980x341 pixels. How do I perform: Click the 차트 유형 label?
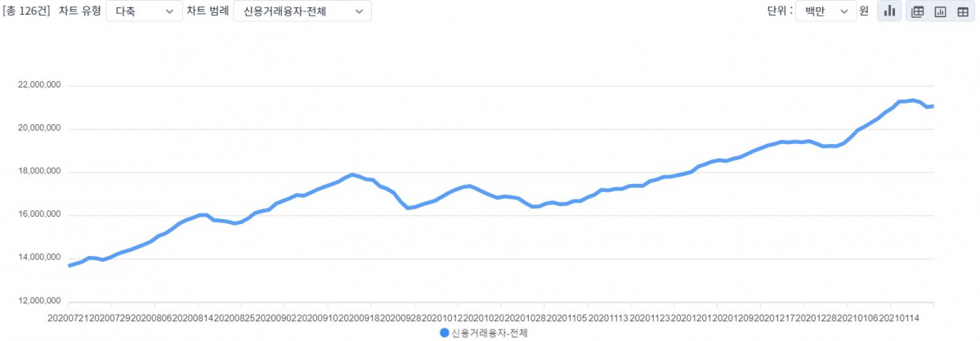click(x=79, y=11)
